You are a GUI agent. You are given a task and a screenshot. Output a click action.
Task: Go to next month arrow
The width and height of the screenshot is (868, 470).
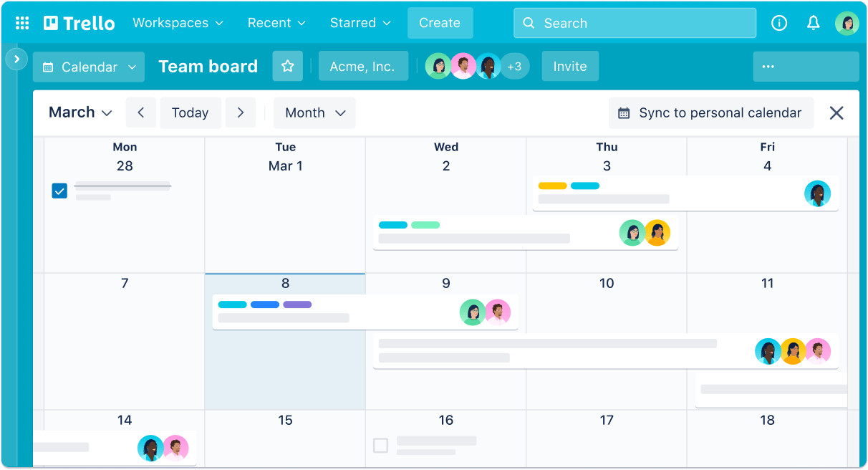241,112
